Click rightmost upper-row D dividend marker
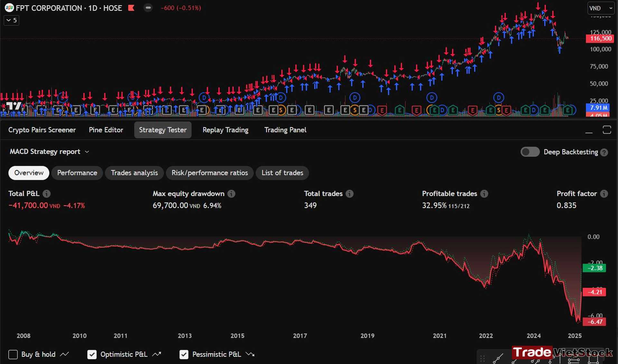 point(498,97)
